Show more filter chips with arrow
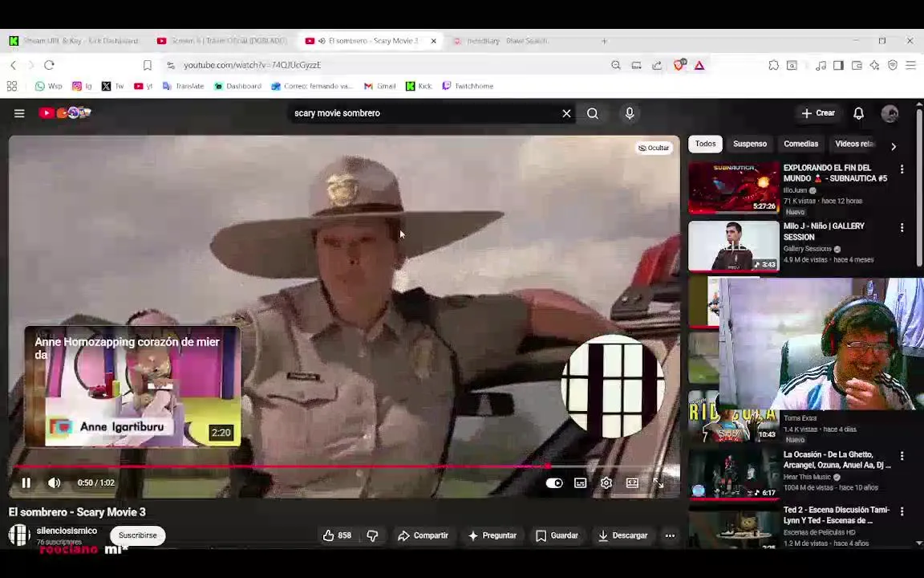Viewport: 924px width, 578px height. pyautogui.click(x=894, y=146)
